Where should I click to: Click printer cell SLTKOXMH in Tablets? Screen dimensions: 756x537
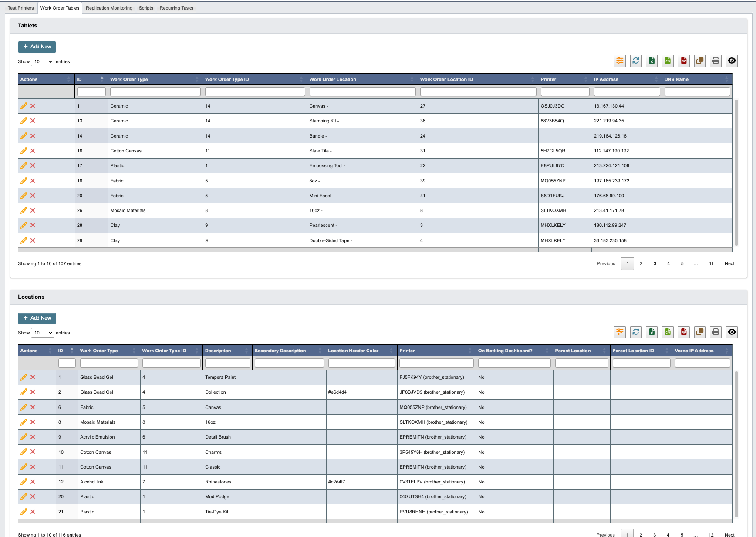point(565,210)
